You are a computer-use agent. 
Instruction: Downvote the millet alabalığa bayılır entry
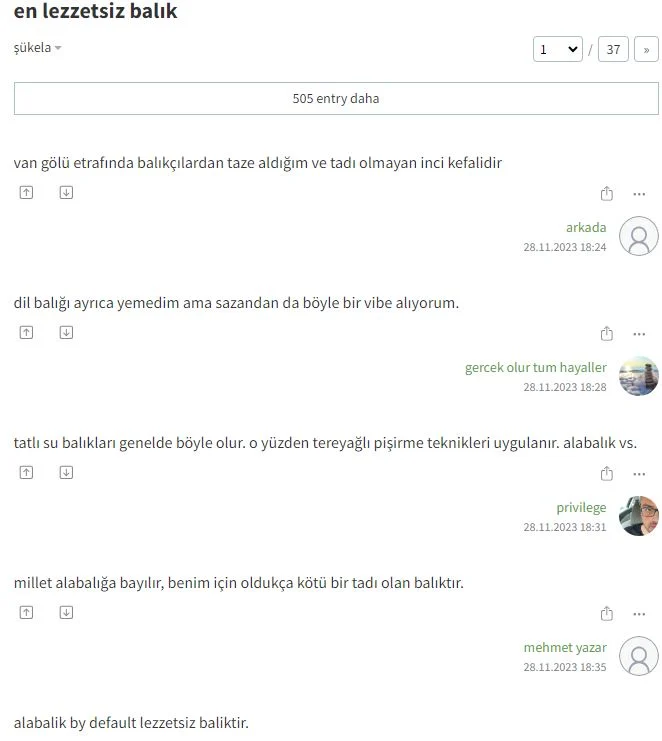click(x=66, y=612)
